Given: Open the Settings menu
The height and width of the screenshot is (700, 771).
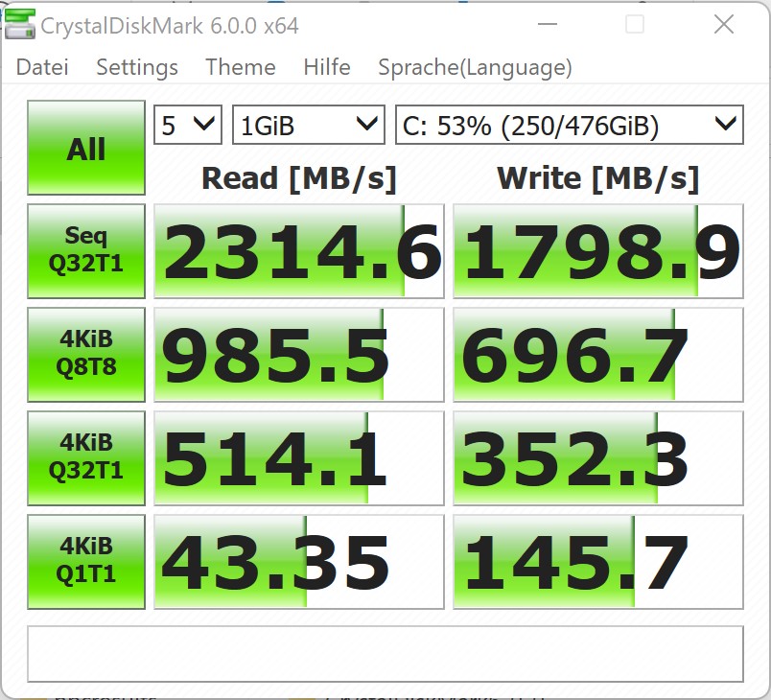Looking at the screenshot, I should [137, 67].
